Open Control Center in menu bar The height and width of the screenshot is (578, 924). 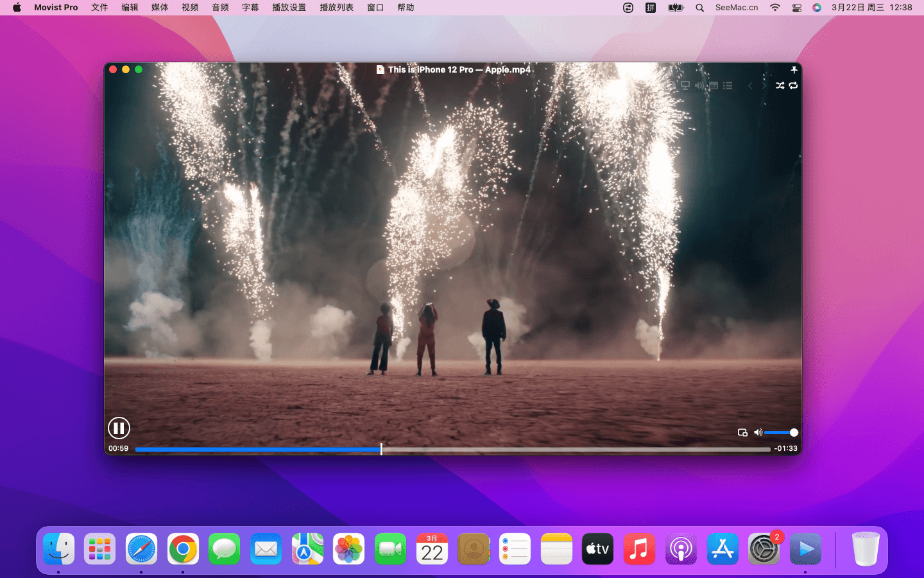(x=796, y=8)
